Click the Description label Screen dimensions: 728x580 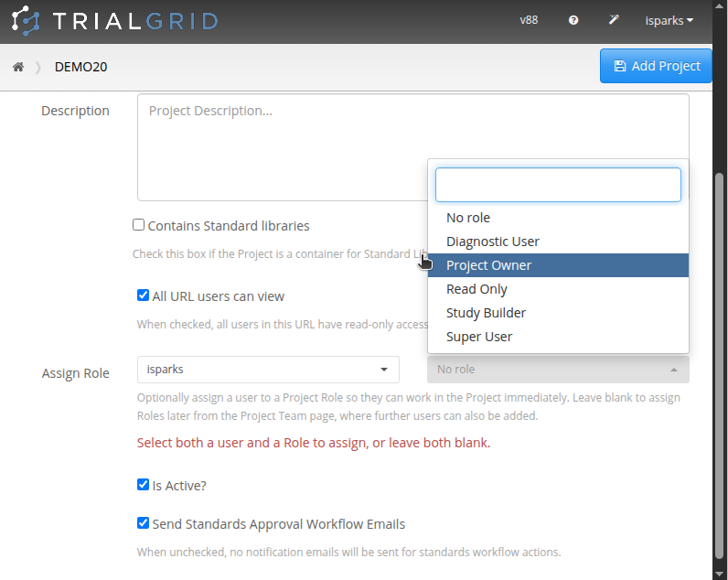click(x=75, y=111)
